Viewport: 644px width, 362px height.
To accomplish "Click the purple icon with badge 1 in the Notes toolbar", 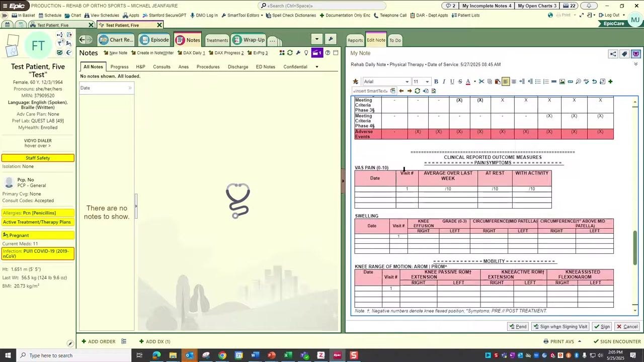I will pos(317,53).
